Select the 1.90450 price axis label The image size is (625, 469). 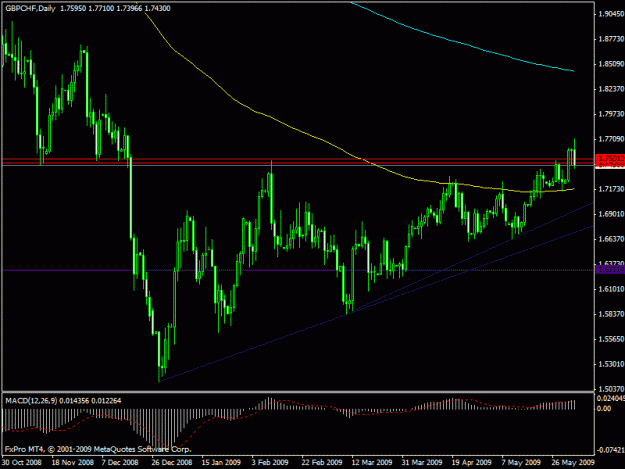click(611, 14)
